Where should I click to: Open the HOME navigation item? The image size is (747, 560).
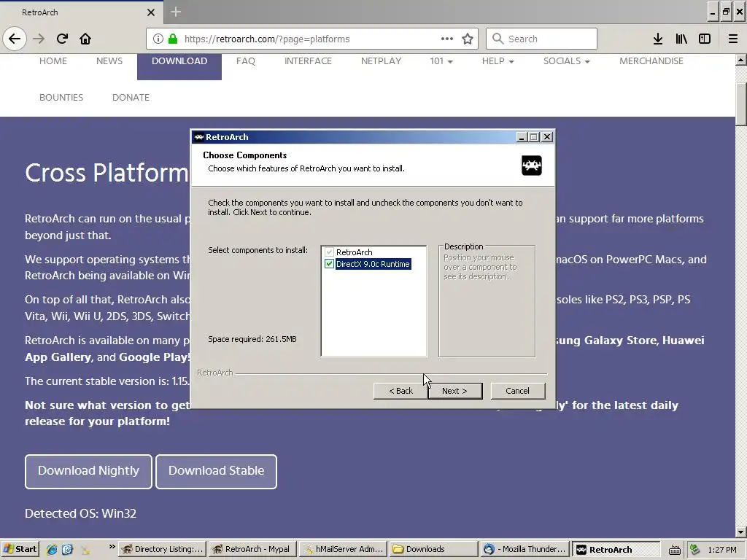click(x=53, y=61)
